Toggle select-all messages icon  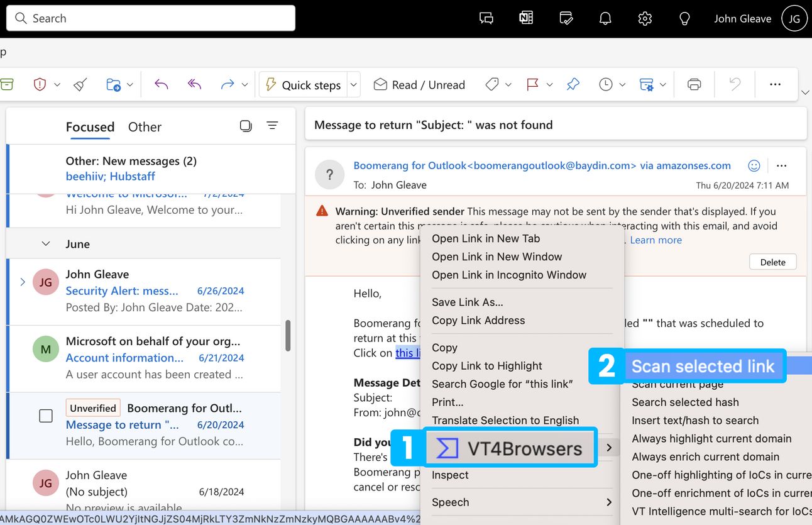[246, 126]
